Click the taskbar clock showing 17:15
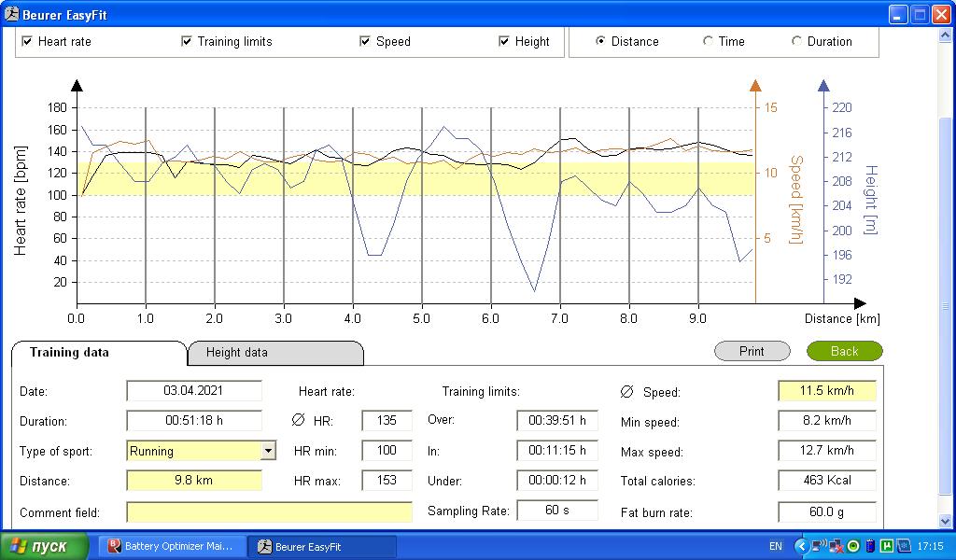Viewport: 956px width, 560px height. coord(931,546)
